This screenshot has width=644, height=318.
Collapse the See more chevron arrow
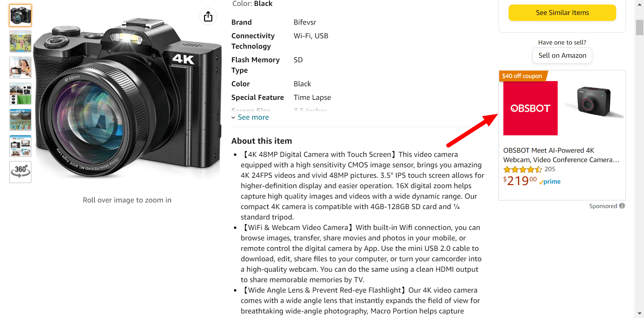tap(233, 118)
